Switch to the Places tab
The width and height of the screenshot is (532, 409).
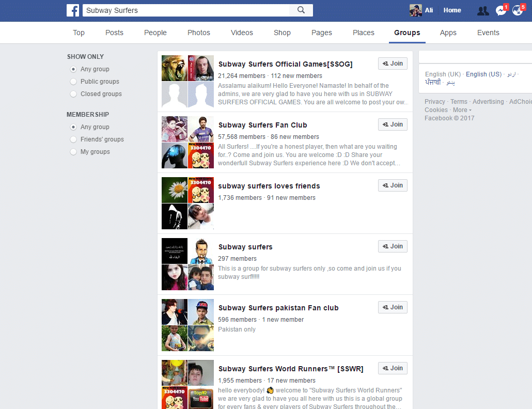[364, 33]
